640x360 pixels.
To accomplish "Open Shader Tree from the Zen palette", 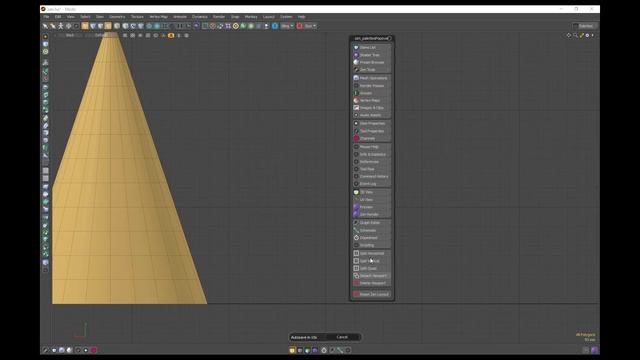I will point(371,55).
